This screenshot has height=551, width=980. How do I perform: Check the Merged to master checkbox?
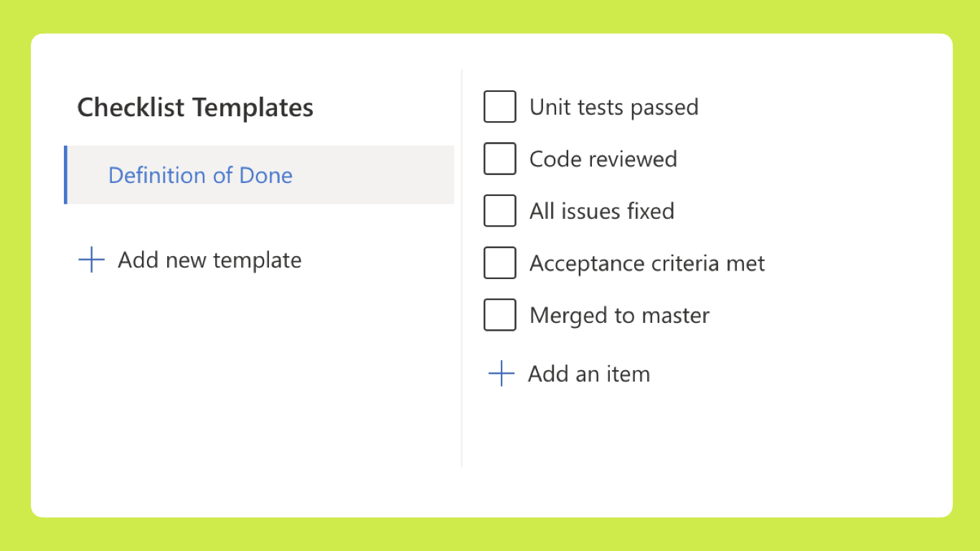click(x=500, y=314)
